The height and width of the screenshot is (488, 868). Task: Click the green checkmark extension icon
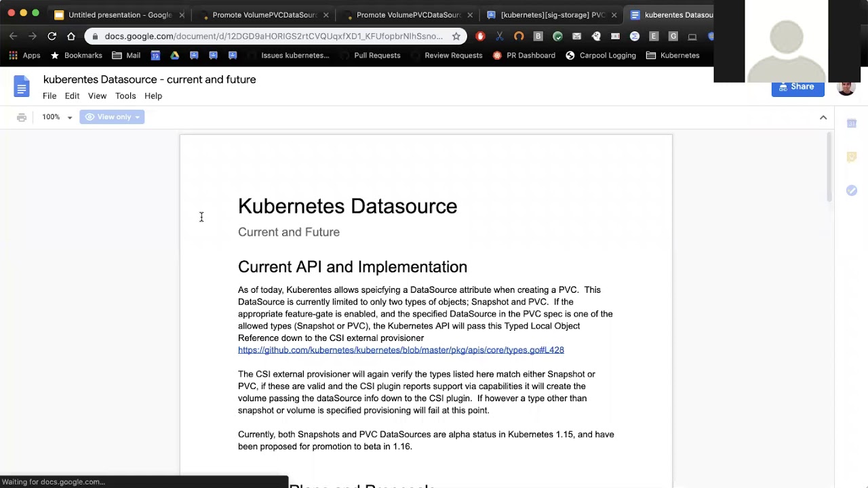coord(557,36)
